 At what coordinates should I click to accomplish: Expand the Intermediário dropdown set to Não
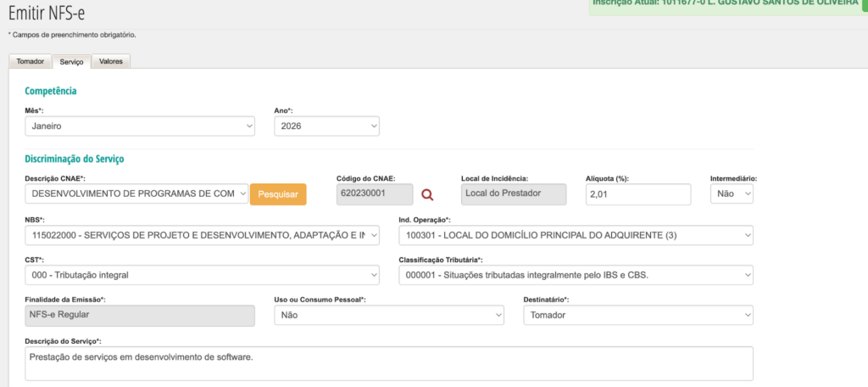(x=732, y=194)
